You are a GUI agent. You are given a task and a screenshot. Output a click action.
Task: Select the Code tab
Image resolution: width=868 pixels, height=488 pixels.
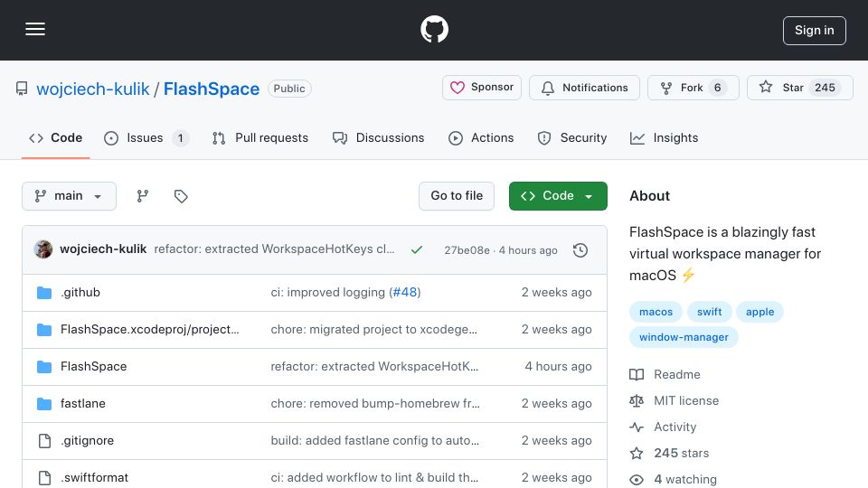tap(55, 137)
